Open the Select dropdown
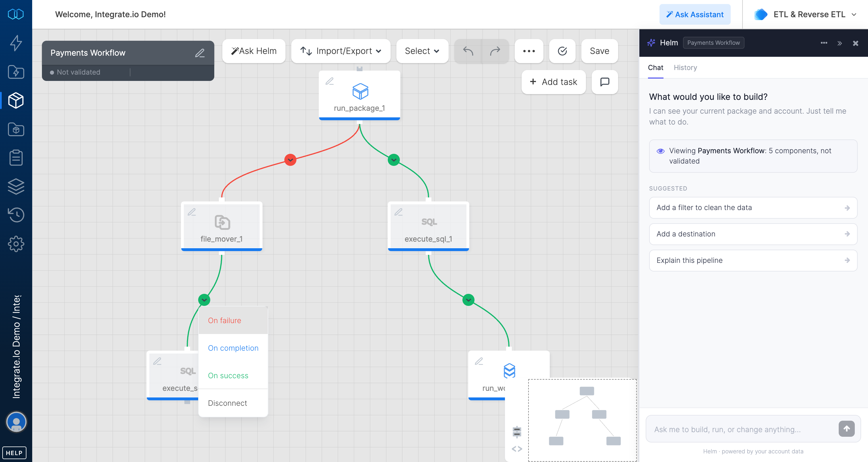The height and width of the screenshot is (462, 868). [x=422, y=51]
